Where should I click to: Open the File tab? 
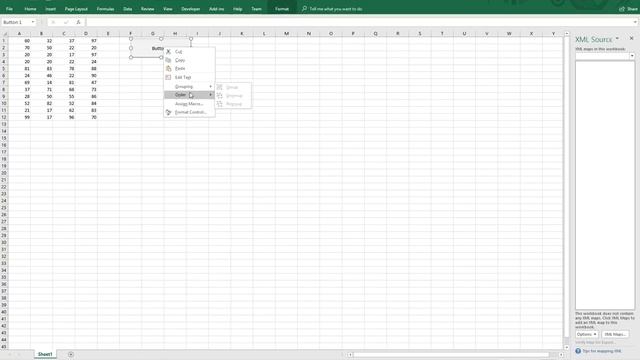click(x=9, y=9)
